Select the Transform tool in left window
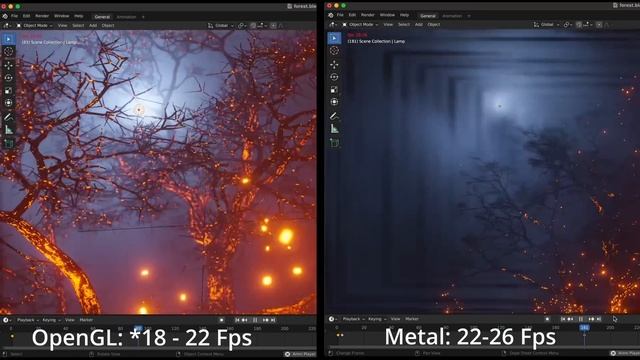 [9, 103]
